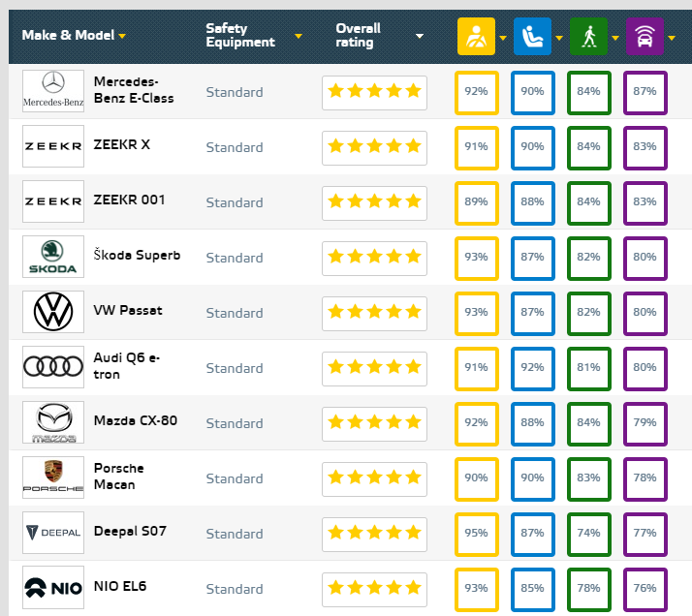Sort by Make & Model dropdown arrow
692x616 pixels.
pos(123,37)
